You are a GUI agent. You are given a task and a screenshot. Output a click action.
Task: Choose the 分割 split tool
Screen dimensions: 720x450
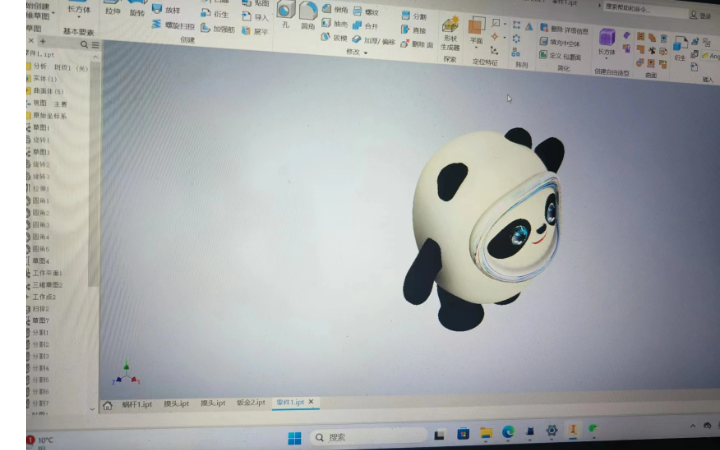414,16
